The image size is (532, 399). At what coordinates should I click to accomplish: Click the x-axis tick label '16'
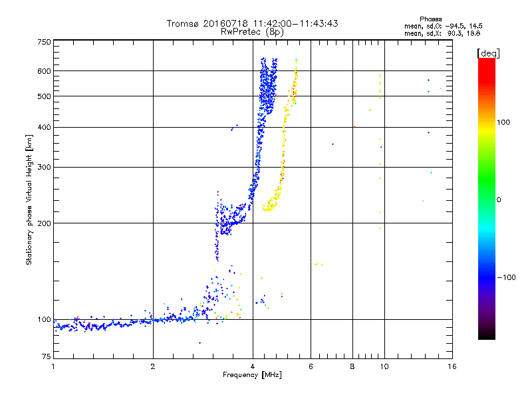pos(452,366)
